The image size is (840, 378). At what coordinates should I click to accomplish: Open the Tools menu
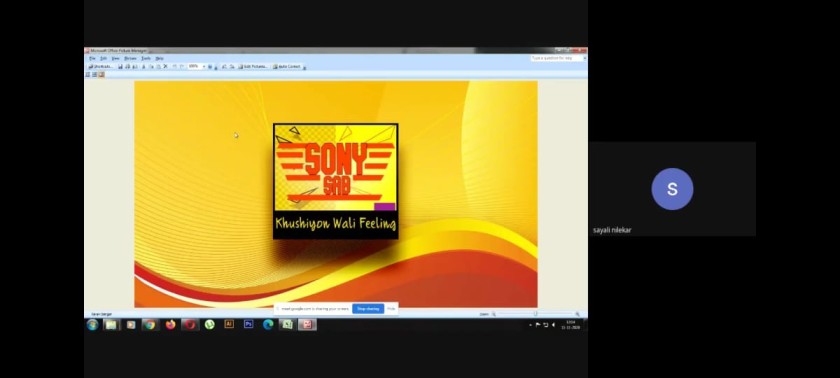pyautogui.click(x=146, y=58)
